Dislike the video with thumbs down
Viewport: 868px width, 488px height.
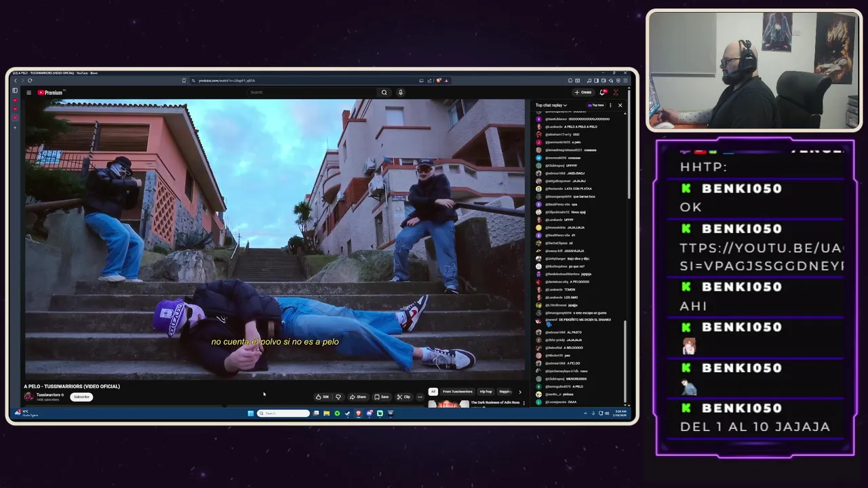tap(338, 397)
